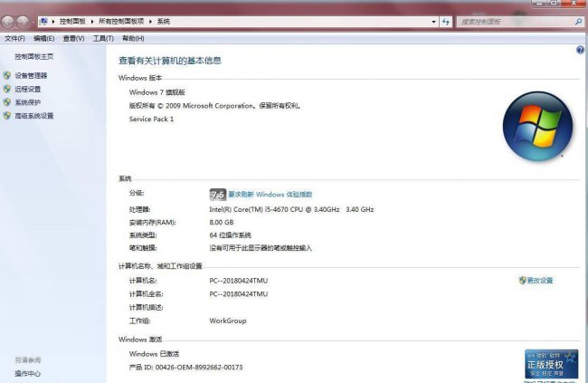588x383 pixels.
Task: Open 系统保护 link
Action: (x=28, y=102)
